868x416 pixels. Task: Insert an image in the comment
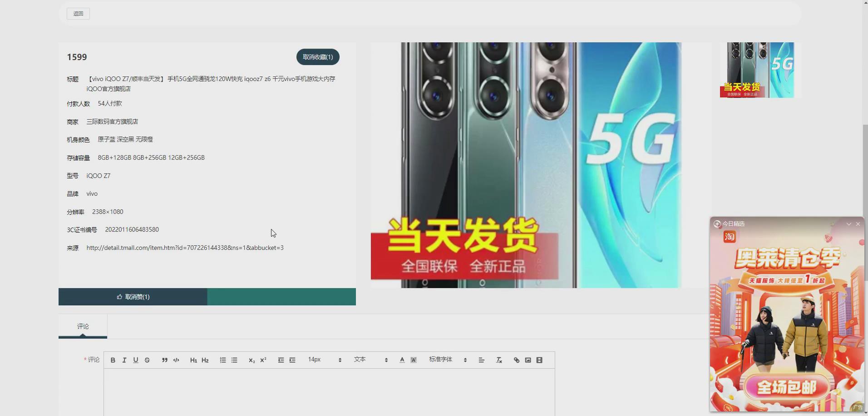pos(528,360)
